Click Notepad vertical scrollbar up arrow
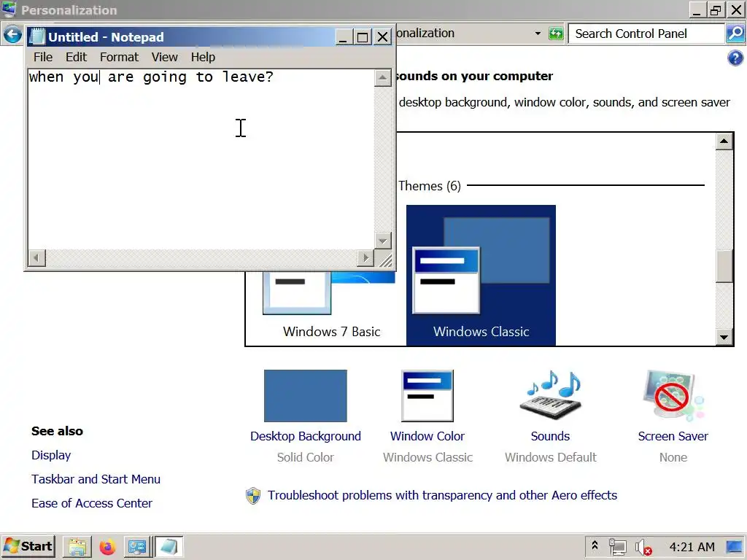Viewport: 747px width, 560px height. 382,78
